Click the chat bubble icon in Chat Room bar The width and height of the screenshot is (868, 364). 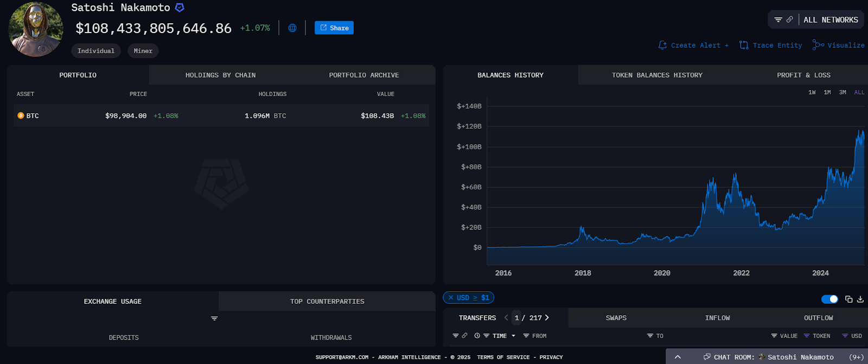(x=707, y=356)
